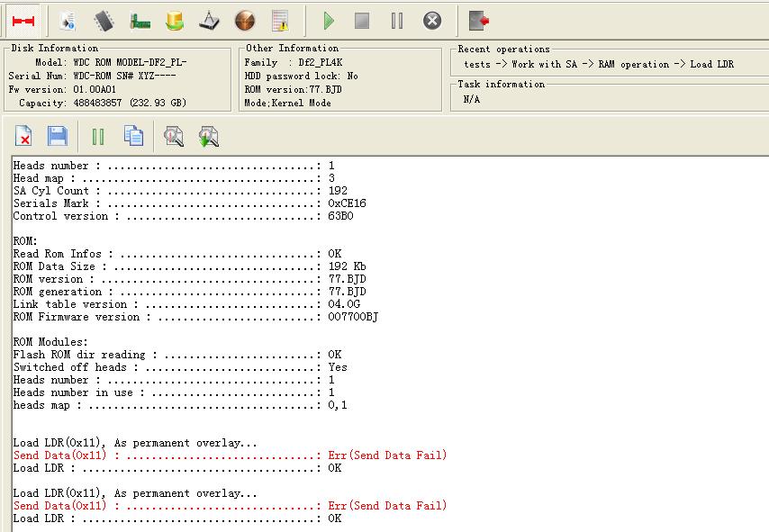Click the red drive connection icon
Viewport: 769px width, 532px height.
click(x=23, y=21)
